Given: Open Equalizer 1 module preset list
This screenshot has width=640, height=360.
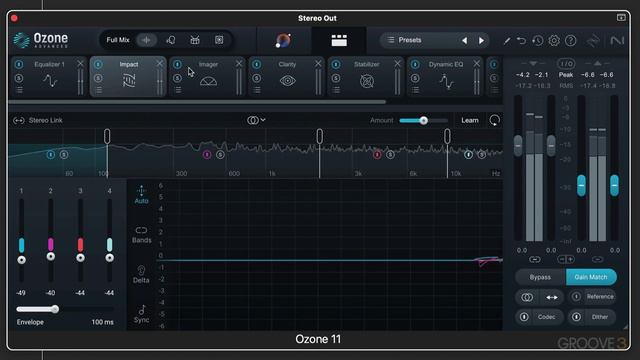Looking at the screenshot, I should tap(19, 90).
